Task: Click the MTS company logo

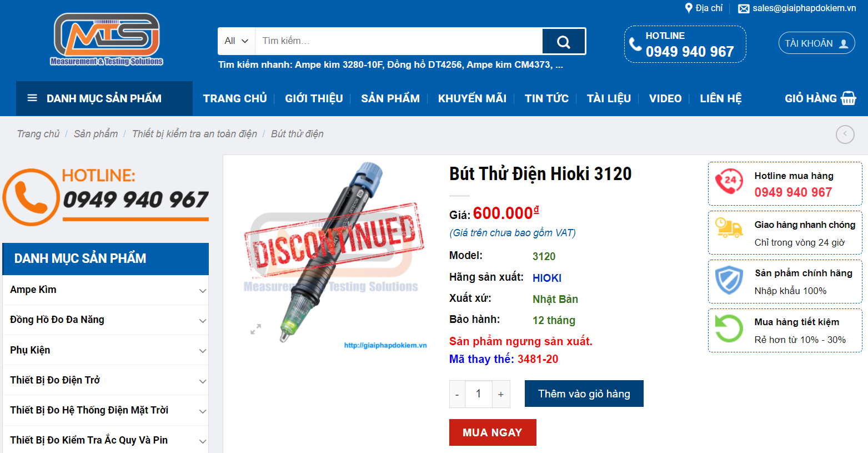Action: (107, 39)
